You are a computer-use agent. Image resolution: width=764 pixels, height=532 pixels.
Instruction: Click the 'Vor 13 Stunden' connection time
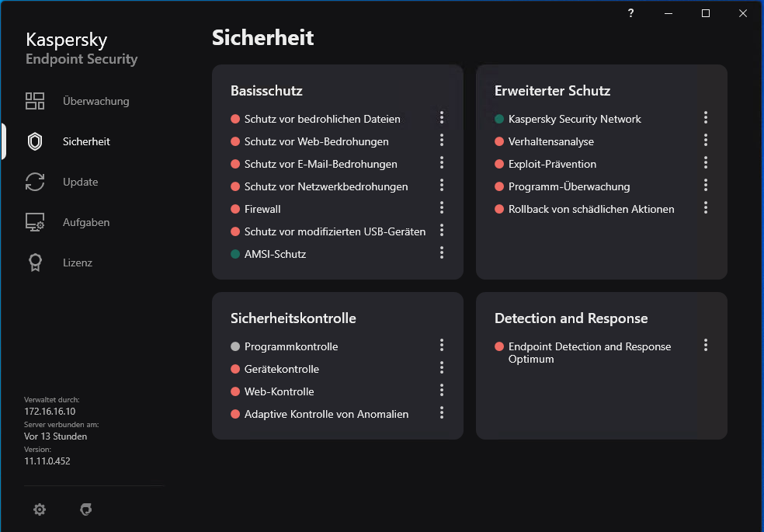[x=56, y=436]
